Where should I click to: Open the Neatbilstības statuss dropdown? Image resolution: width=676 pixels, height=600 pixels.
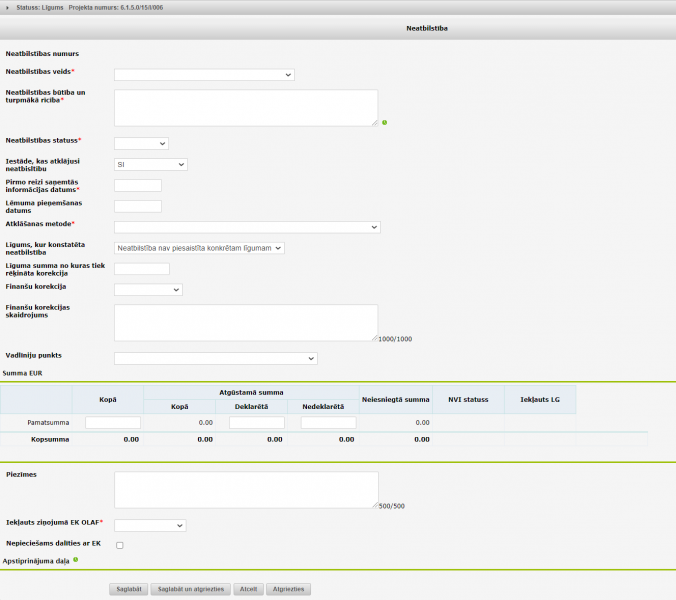tap(141, 144)
